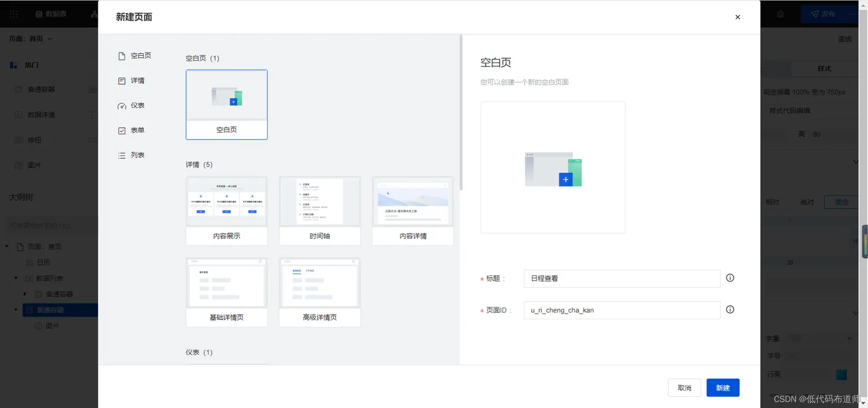868x408 pixels.
Task: Open the 仪表 template category
Action: (131, 105)
